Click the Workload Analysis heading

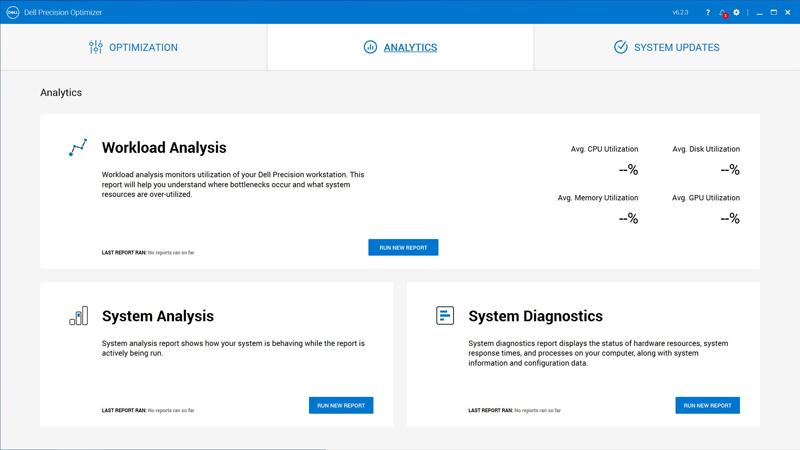164,147
